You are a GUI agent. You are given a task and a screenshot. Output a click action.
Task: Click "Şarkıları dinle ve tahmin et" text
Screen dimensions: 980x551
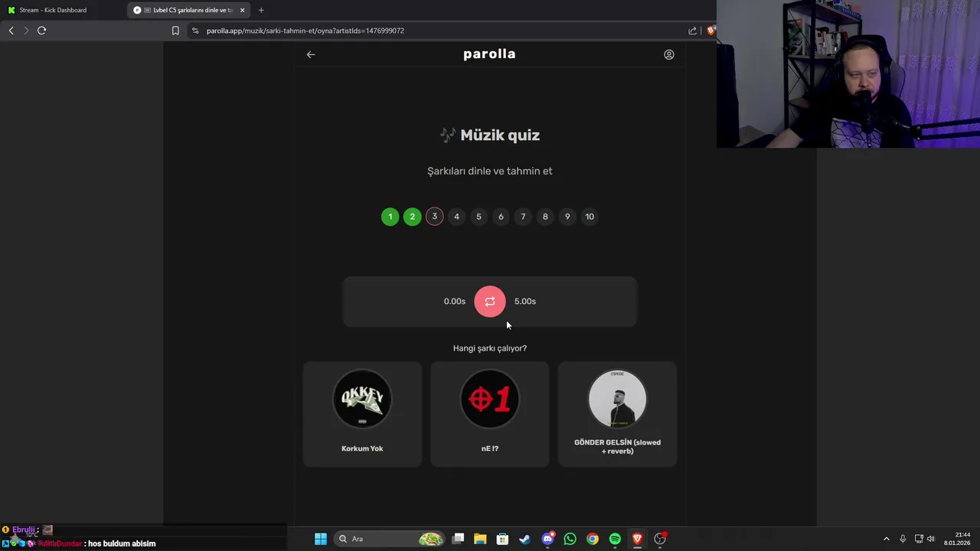pyautogui.click(x=490, y=171)
